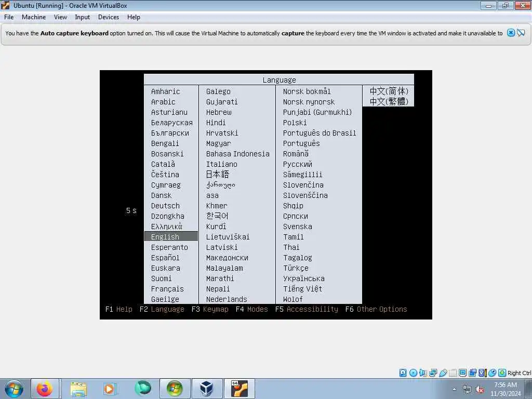Select Norsk bokmål language

[x=307, y=91]
